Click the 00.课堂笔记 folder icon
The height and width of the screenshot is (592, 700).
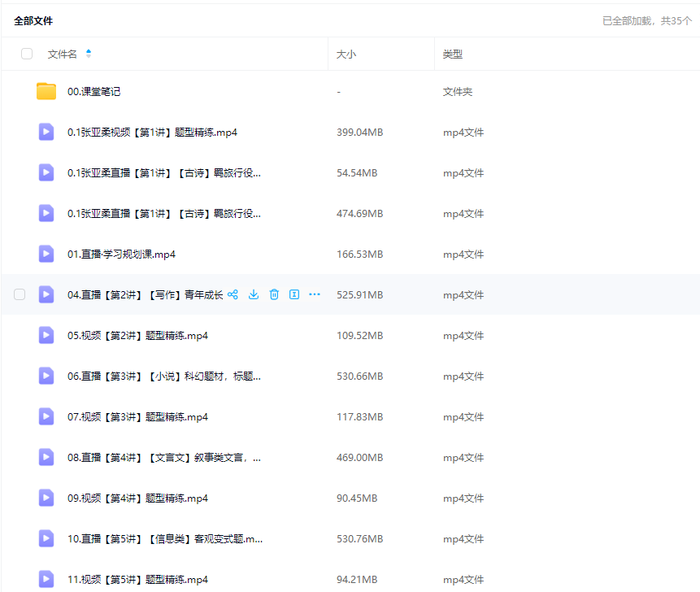46,92
